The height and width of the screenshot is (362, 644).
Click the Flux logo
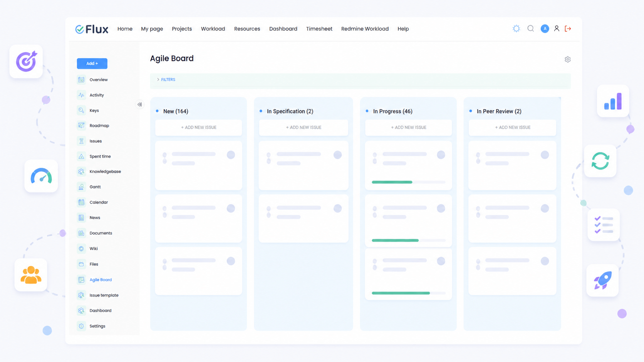(x=92, y=29)
